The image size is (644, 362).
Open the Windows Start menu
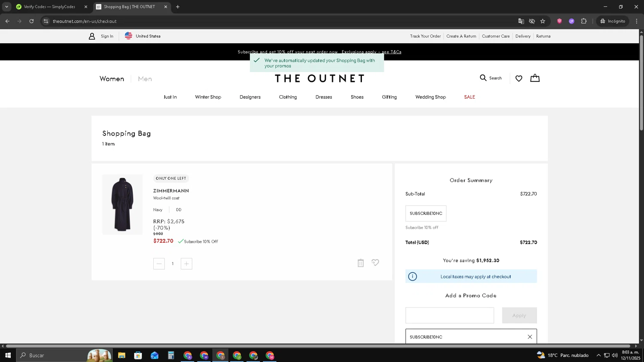point(8,355)
